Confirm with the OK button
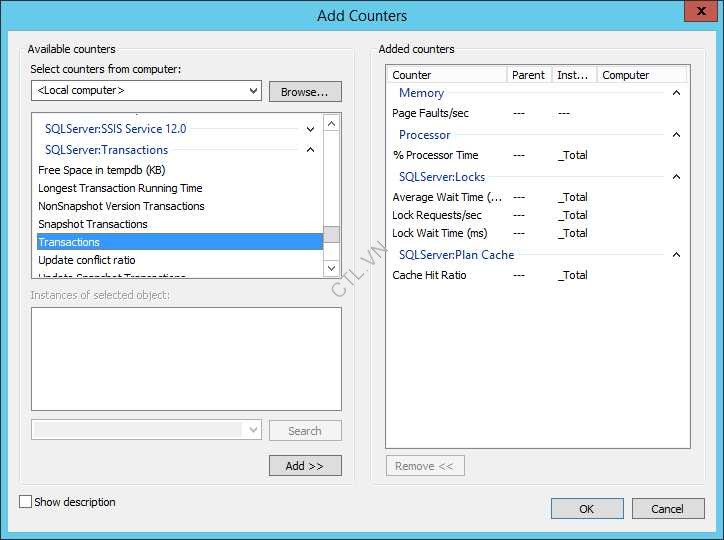Screen dimensions: 724x540 coord(586,509)
